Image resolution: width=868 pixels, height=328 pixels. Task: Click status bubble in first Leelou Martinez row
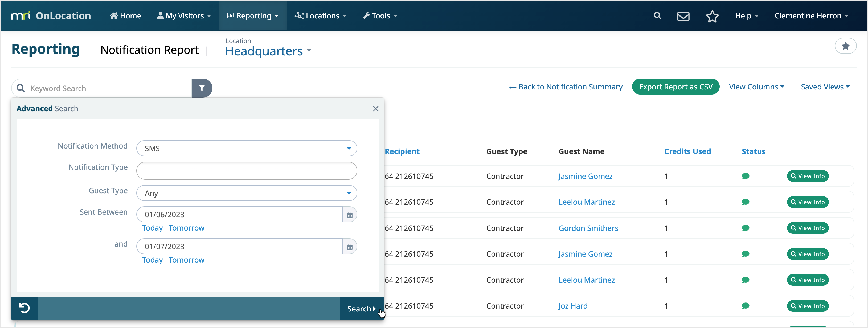point(745,202)
